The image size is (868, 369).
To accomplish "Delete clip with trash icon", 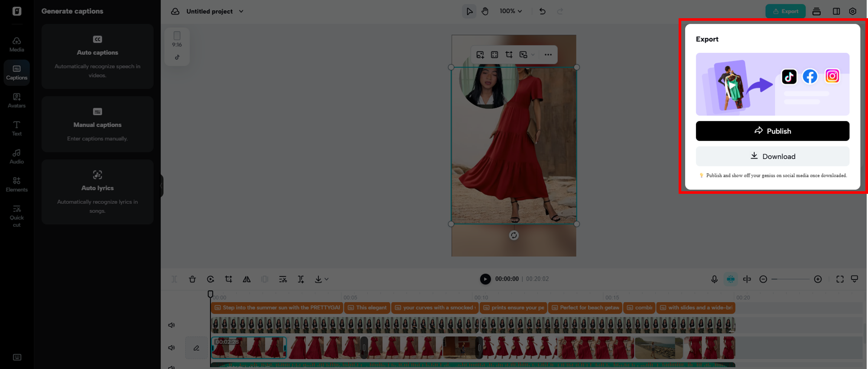I will coord(192,279).
